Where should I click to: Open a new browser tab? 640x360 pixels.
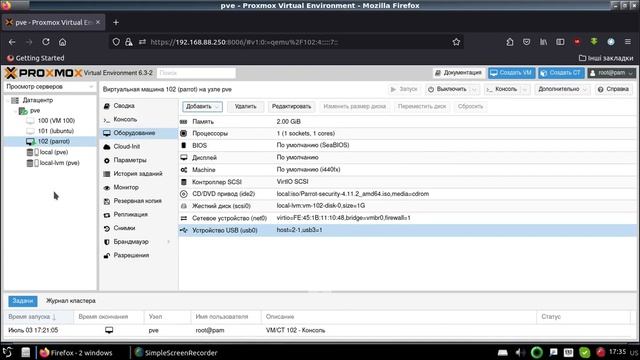[116, 22]
